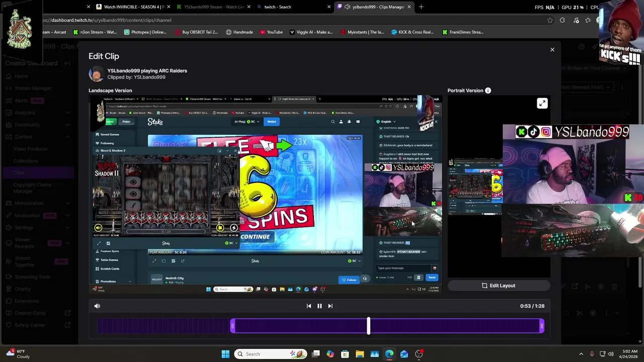
Task: Click the landscape version video preview
Action: (265, 194)
